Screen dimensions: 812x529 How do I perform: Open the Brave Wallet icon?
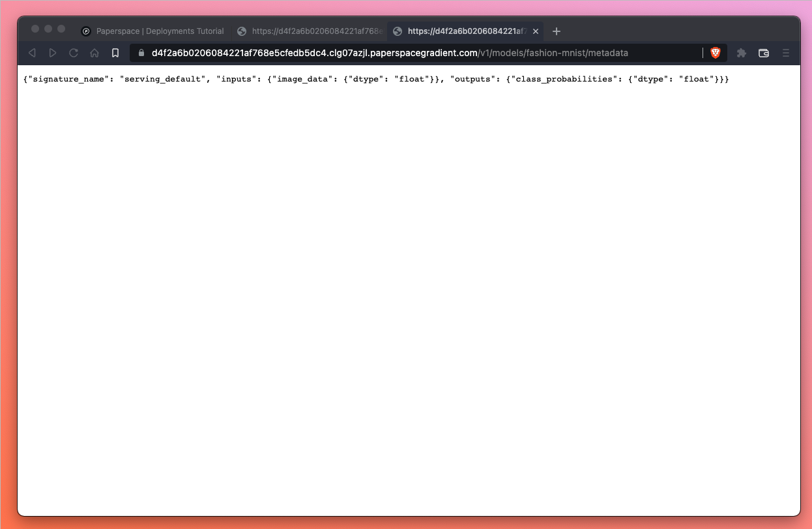point(764,53)
